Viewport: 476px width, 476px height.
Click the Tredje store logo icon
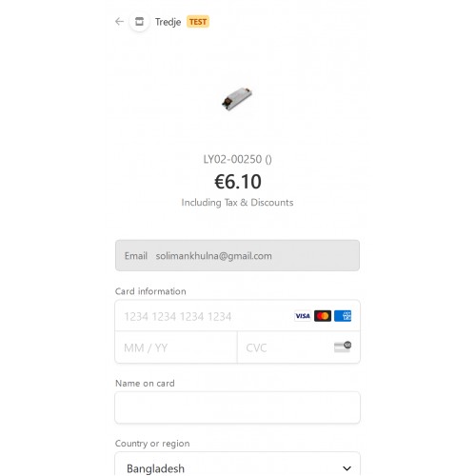pos(139,22)
